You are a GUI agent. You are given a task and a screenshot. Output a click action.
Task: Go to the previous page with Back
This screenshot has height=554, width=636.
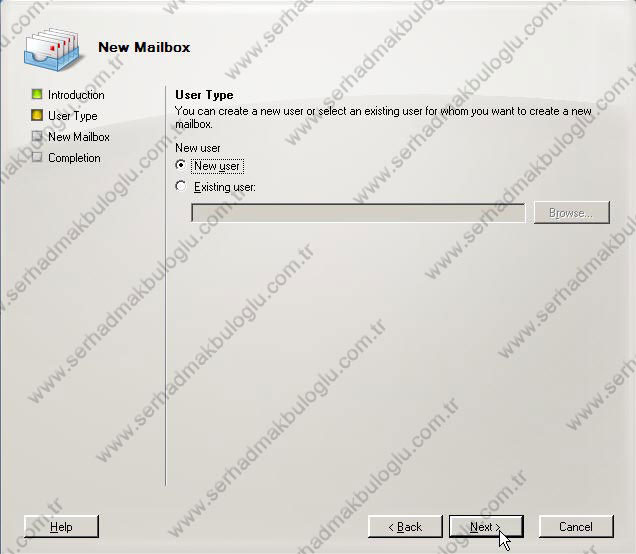pyautogui.click(x=405, y=526)
